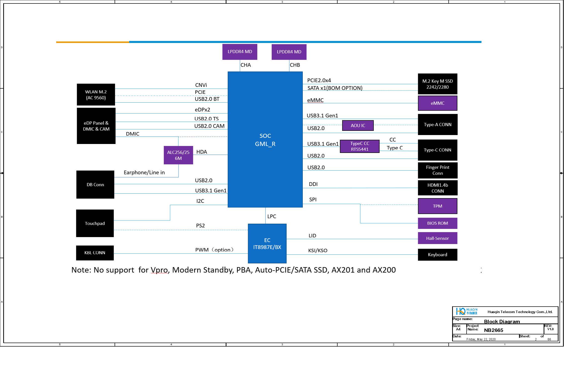Select the KBL CONN block
The height and width of the screenshot is (392, 564).
[x=95, y=253]
